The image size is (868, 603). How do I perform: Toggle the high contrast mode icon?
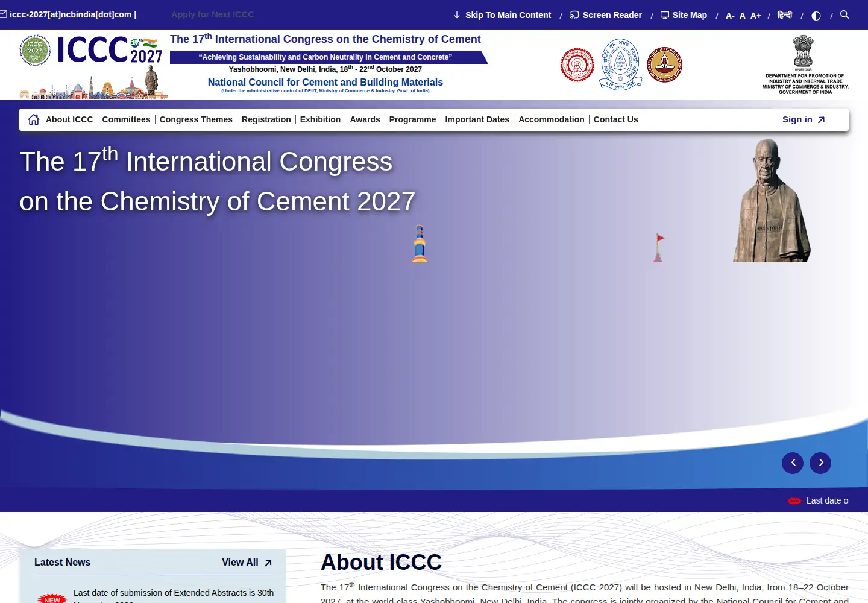(816, 16)
